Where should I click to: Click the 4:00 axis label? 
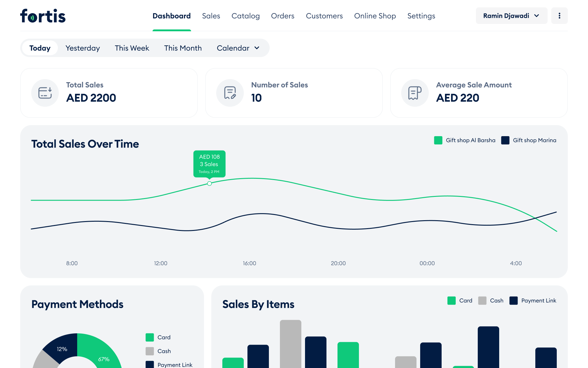click(516, 263)
